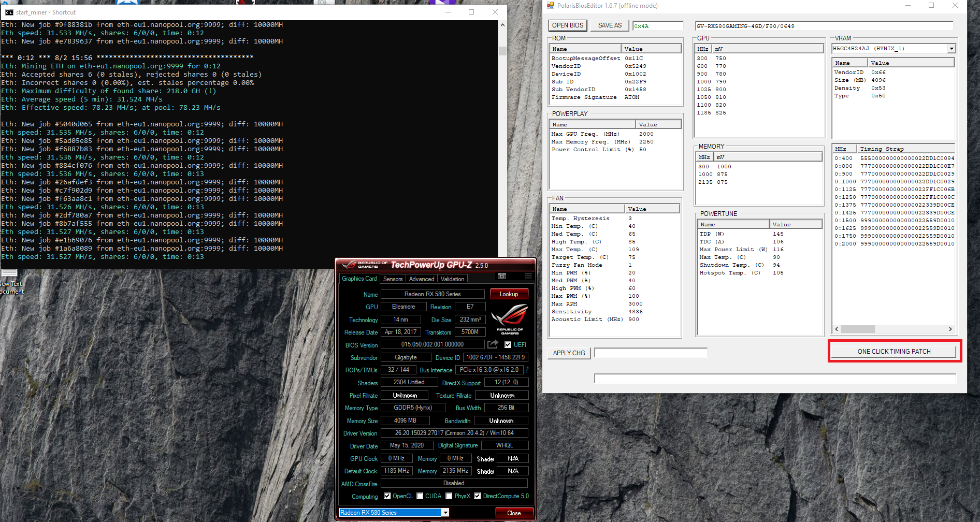Image resolution: width=980 pixels, height=522 pixels.
Task: Click the GV-RX580GAMING-4GD/F80/0649 BIOS name field
Action: pyautogui.click(x=824, y=26)
